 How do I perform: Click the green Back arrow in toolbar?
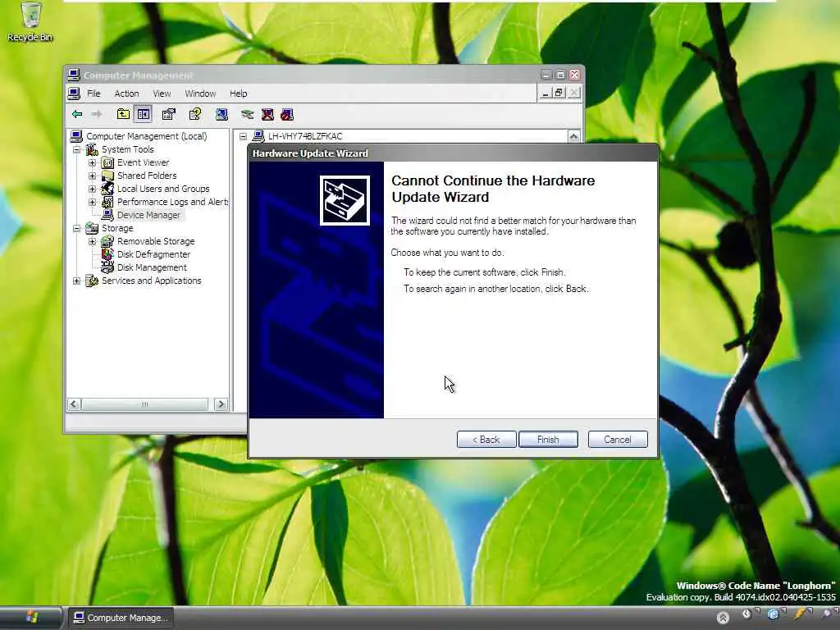(x=77, y=114)
